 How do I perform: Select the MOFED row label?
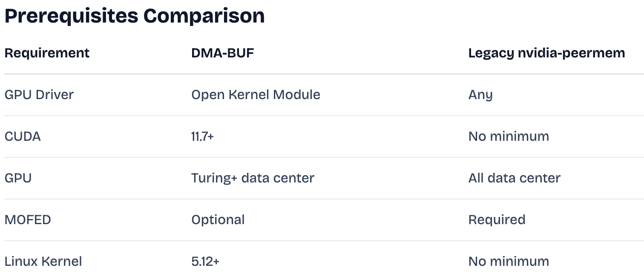(x=28, y=219)
